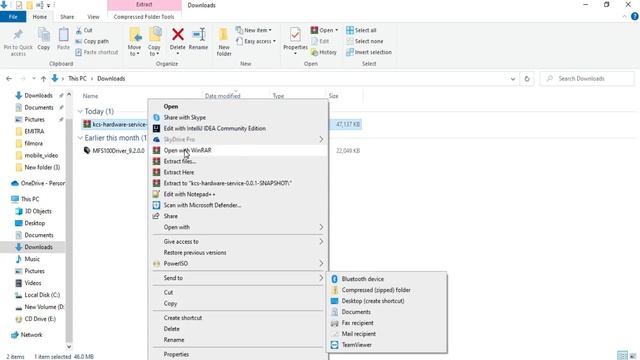The height and width of the screenshot is (360, 640).
Task: Click the Up one level arrow
Action: point(43,79)
